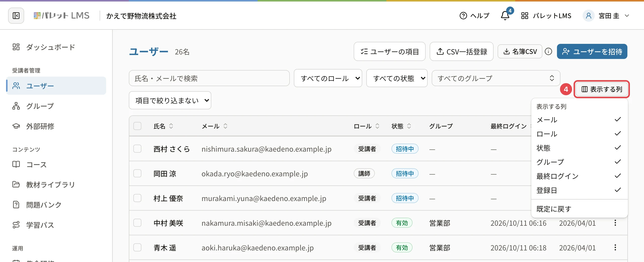Open 外部研修 in the sidebar
Screen dimensions: 644x262
click(x=56, y=126)
